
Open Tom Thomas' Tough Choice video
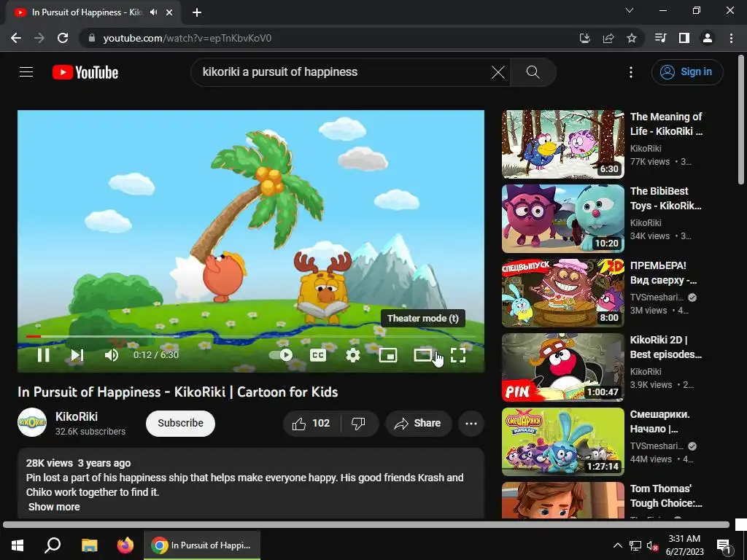562,500
